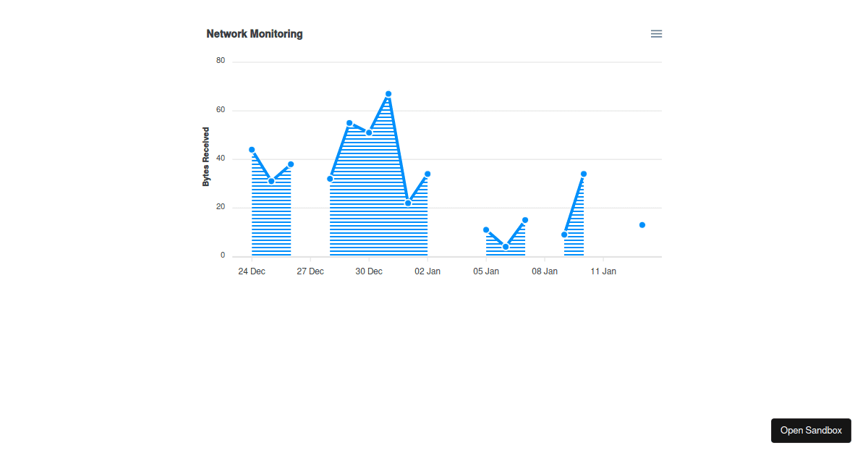Select the 01 Jan data point at 22

(x=408, y=203)
